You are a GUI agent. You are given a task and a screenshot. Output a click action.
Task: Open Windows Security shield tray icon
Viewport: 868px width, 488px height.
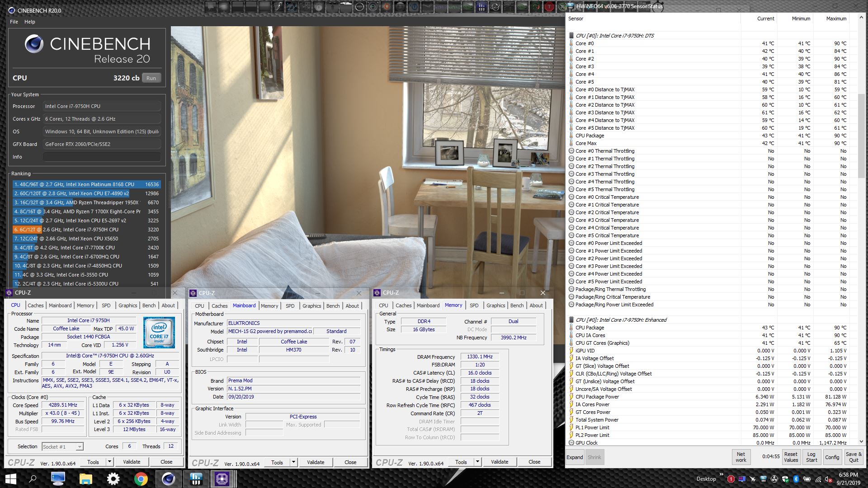785,479
